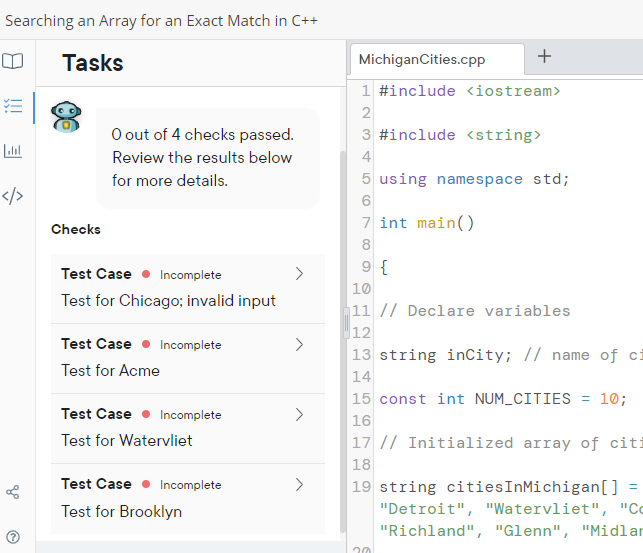Click '// Initialized array' comment on line 17
643x553 pixels.
pyautogui.click(x=511, y=443)
